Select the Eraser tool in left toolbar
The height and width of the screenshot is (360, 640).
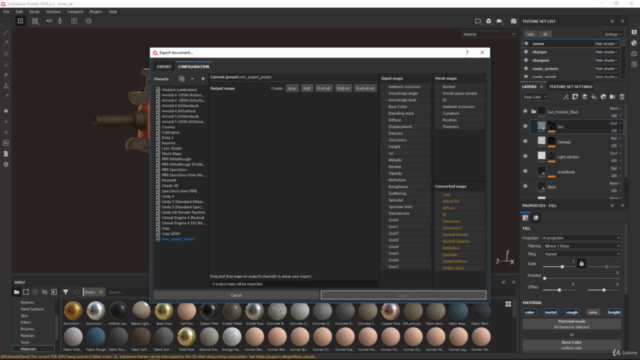point(6,43)
